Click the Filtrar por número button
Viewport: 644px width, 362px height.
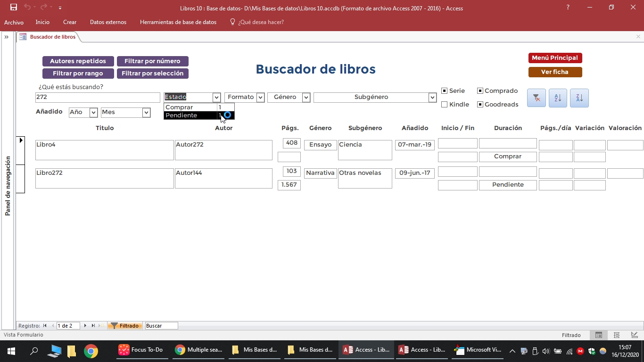152,61
